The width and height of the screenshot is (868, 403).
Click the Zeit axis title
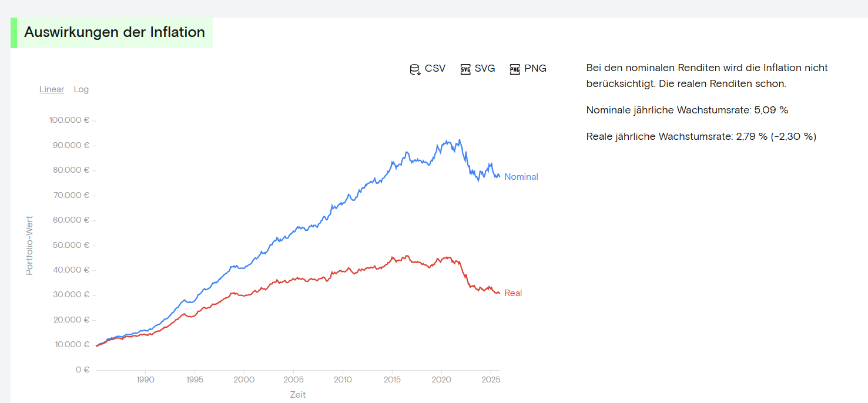click(x=298, y=395)
